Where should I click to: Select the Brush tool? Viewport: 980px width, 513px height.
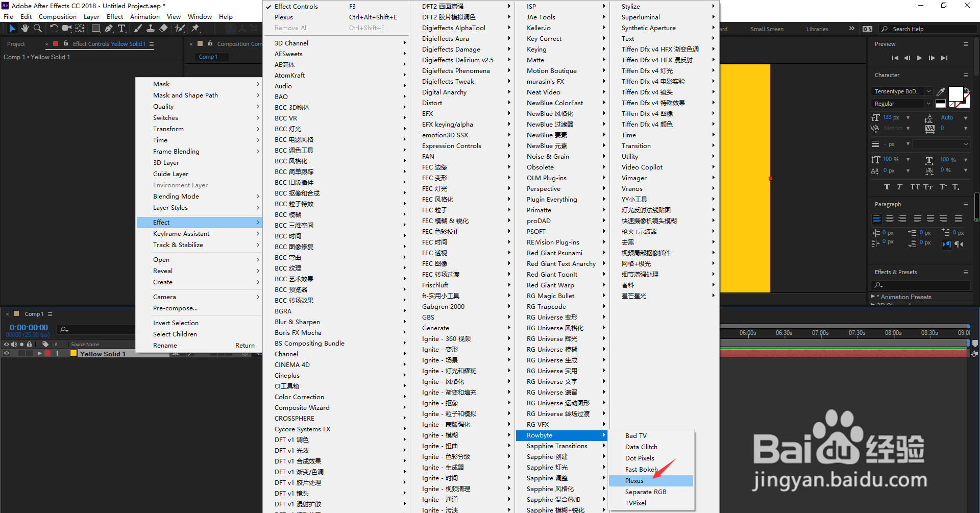[x=137, y=29]
